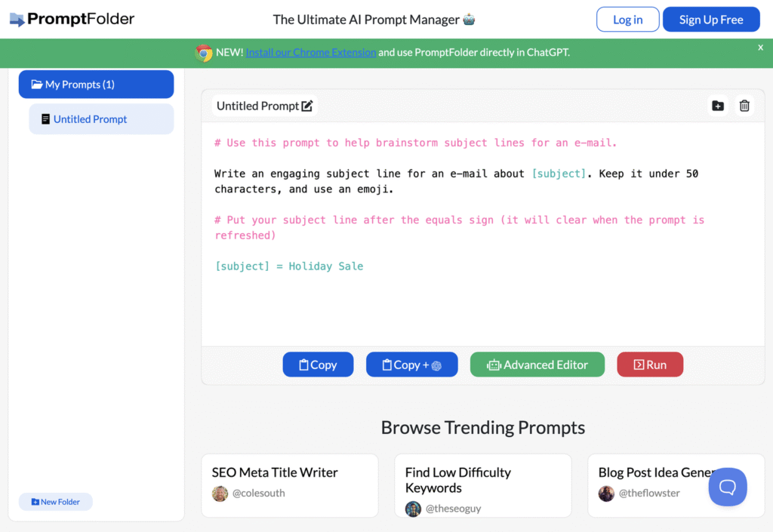
Task: Click the @theflowster author name
Action: click(648, 493)
